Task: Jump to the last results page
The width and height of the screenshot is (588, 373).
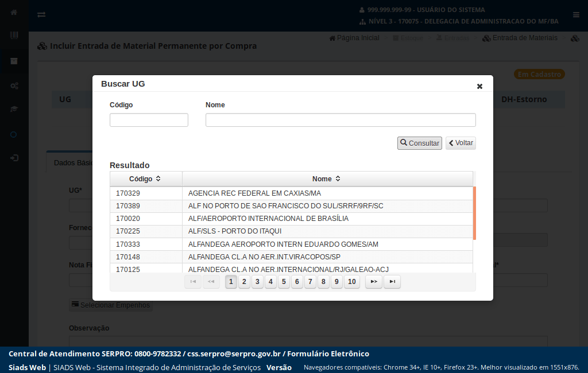Action: (x=392, y=282)
